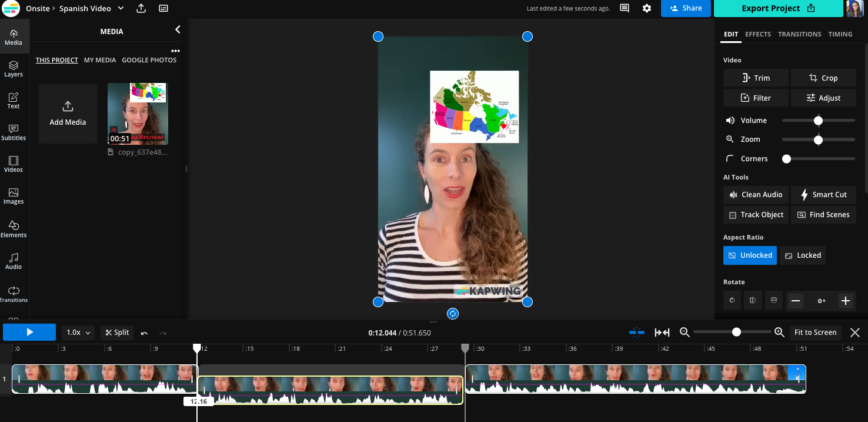Select Locked aspect ratio option

pyautogui.click(x=803, y=255)
